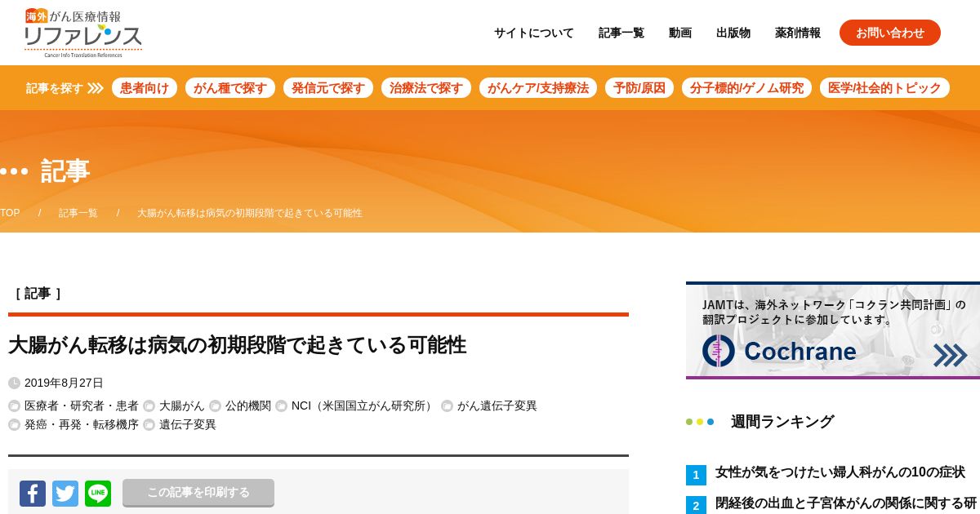Open 分子標的/ゲノム研究 category
Viewport: 980px width, 514px height.
click(x=746, y=88)
